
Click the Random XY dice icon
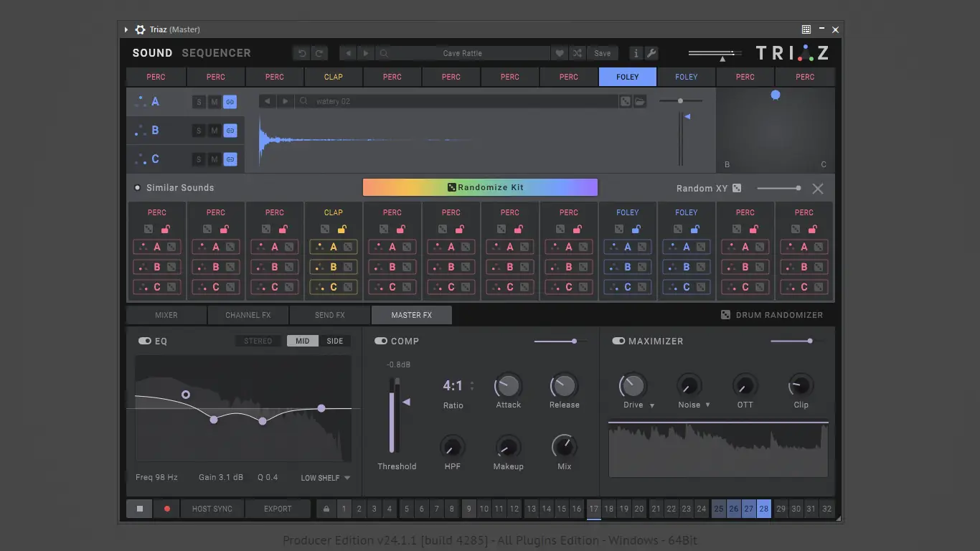(x=737, y=188)
